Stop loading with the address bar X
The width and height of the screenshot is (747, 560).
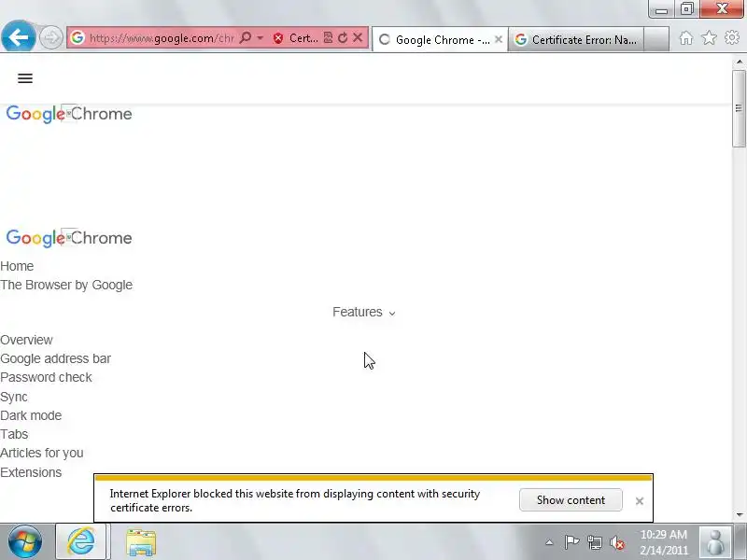pos(358,37)
